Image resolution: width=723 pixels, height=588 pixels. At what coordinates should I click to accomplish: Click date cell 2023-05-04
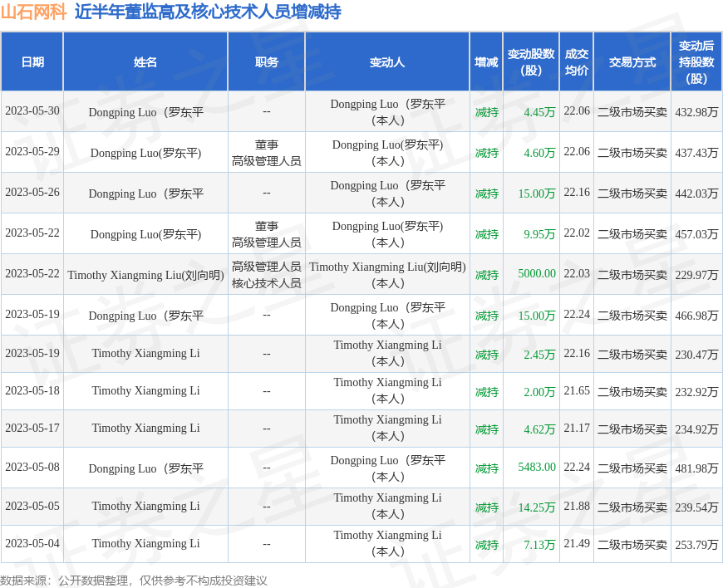tap(32, 544)
